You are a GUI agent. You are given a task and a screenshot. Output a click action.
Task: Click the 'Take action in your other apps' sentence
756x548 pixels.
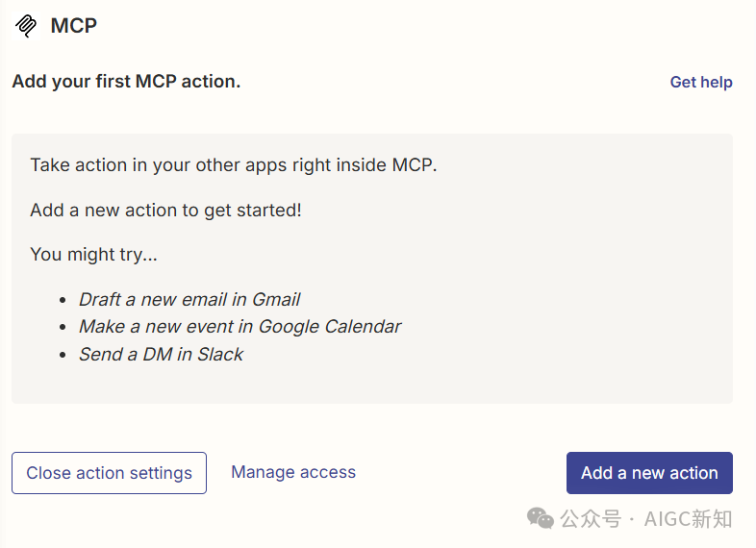[x=234, y=165]
